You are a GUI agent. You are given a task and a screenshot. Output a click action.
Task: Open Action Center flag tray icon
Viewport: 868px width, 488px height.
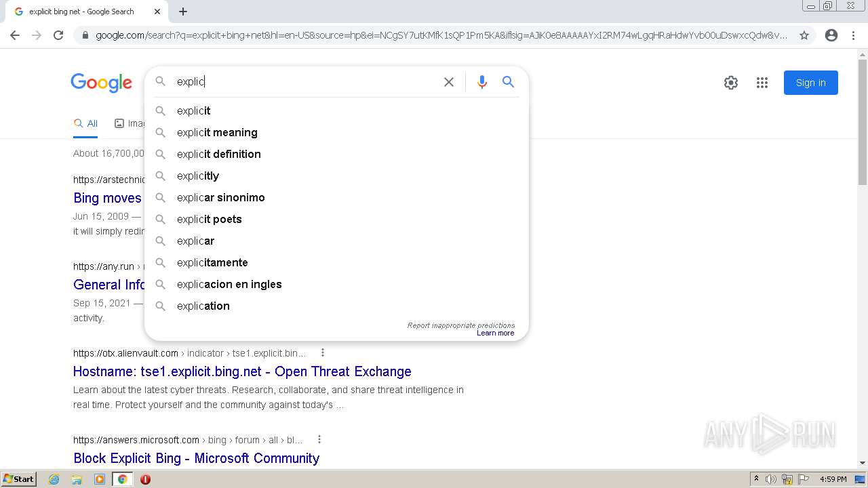click(x=804, y=479)
